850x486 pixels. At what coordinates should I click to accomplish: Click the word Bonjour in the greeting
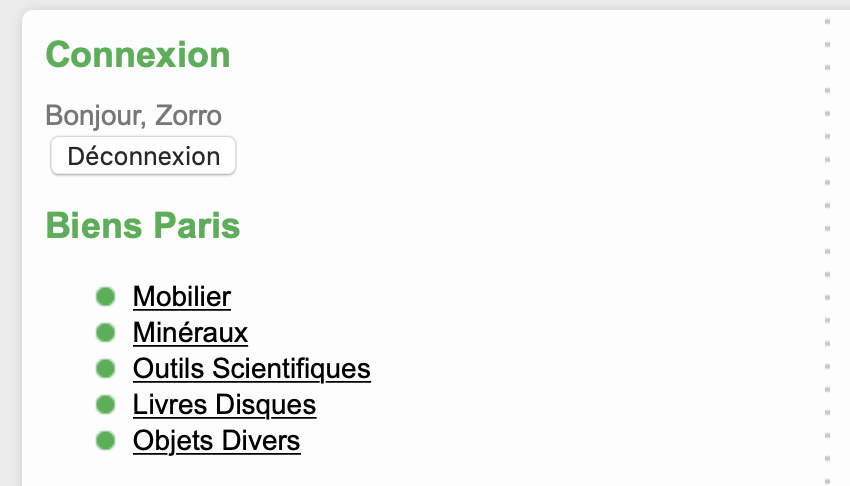tap(93, 116)
